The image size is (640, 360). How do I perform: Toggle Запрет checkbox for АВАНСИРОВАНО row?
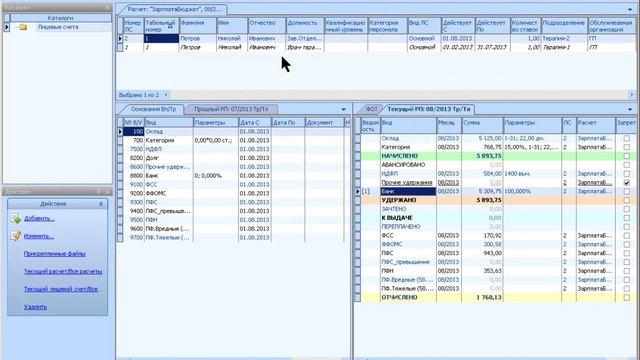[626, 165]
